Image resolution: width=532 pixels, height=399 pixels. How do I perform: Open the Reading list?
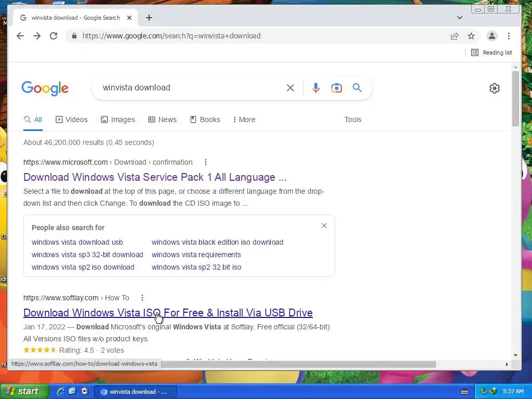pos(491,52)
